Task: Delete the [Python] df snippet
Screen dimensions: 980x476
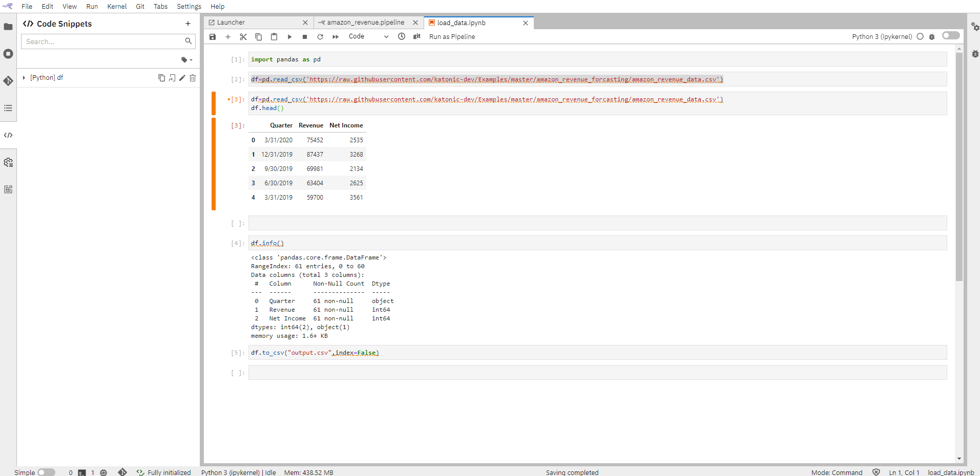Action: (193, 78)
